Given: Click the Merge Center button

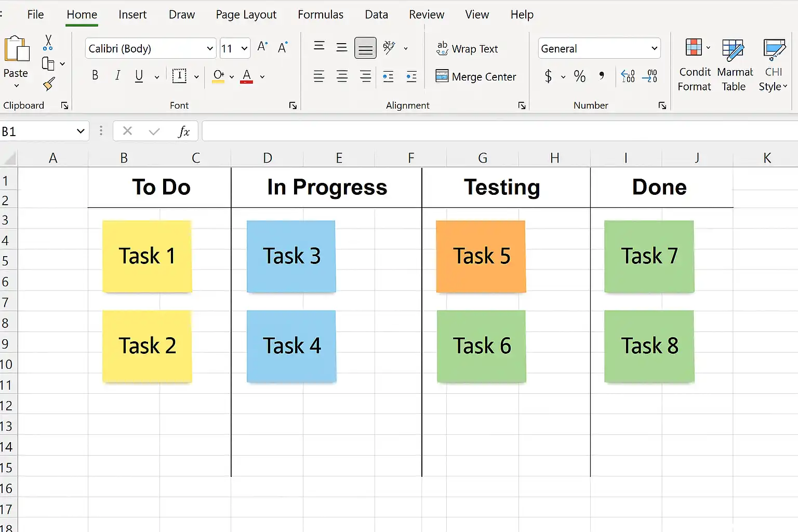Looking at the screenshot, I should pyautogui.click(x=476, y=77).
